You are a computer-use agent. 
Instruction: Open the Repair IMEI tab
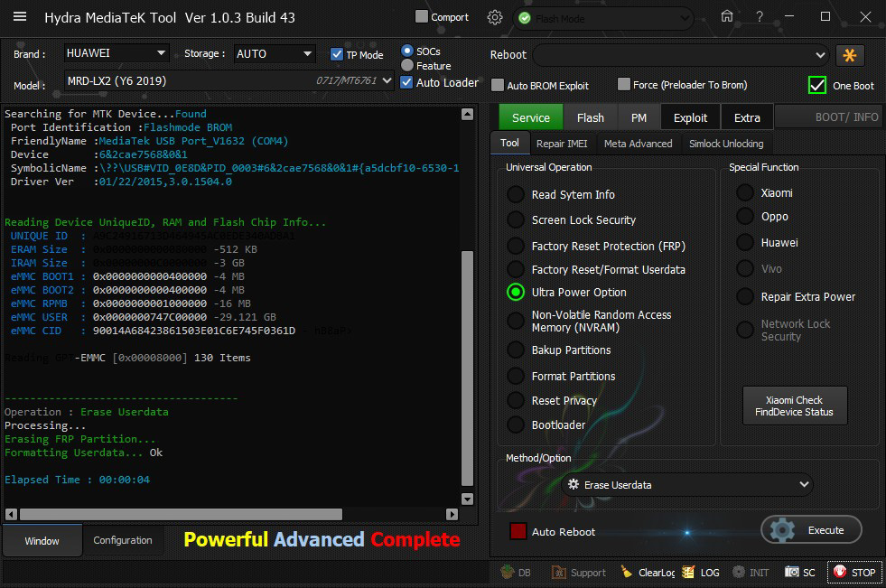click(563, 144)
